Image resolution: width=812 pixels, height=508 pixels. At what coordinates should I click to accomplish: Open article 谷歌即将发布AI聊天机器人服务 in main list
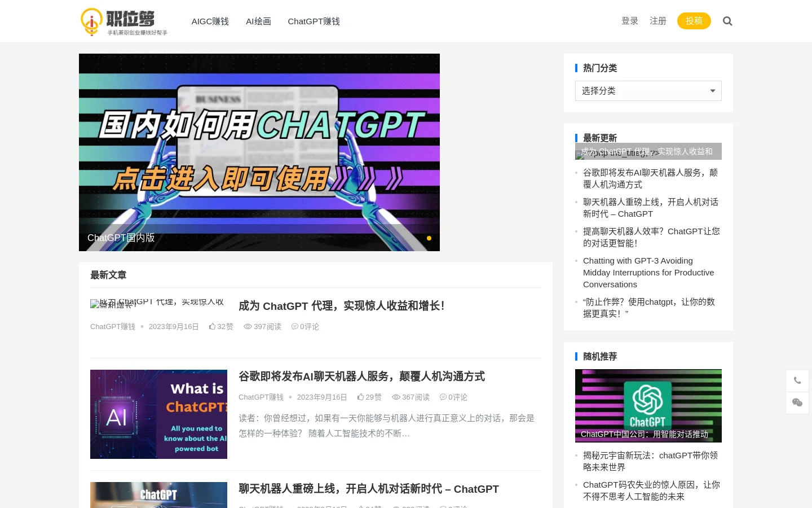pyautogui.click(x=361, y=376)
